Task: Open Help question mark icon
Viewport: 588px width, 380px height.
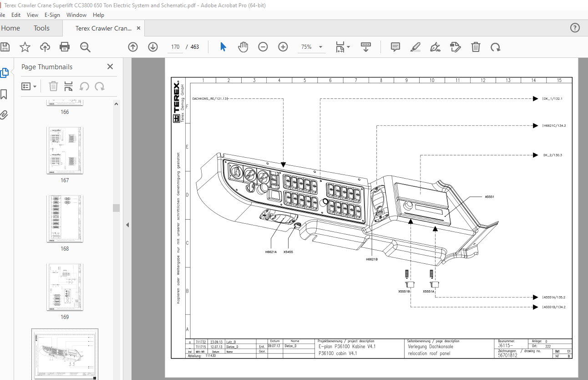Action: pos(575,28)
